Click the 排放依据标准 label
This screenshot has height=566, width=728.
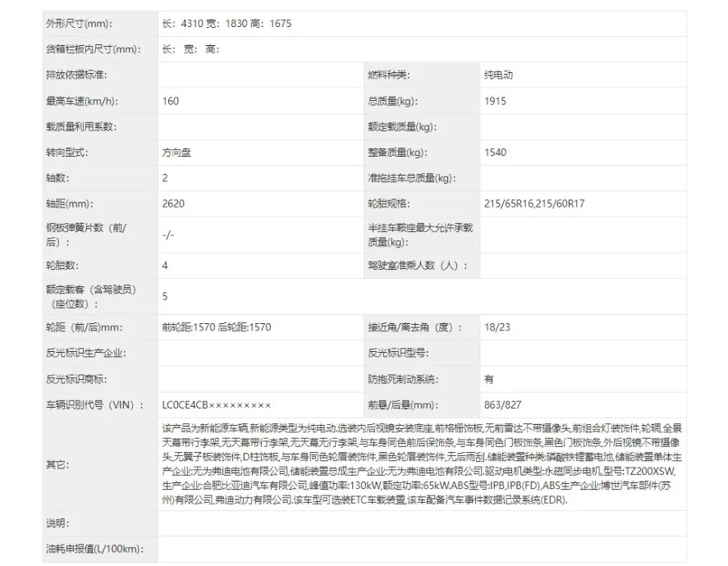point(76,75)
